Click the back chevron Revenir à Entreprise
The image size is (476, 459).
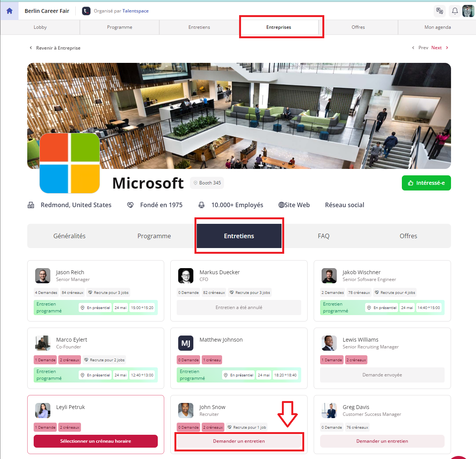tap(55, 48)
